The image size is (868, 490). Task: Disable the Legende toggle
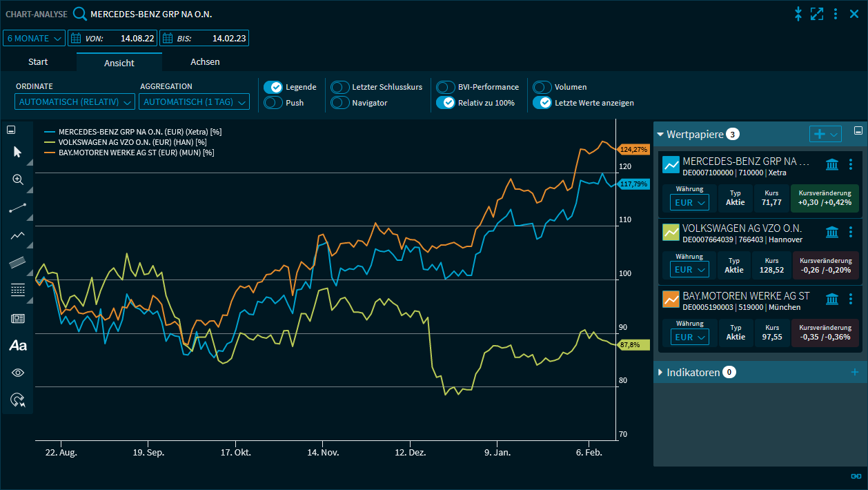pos(273,87)
